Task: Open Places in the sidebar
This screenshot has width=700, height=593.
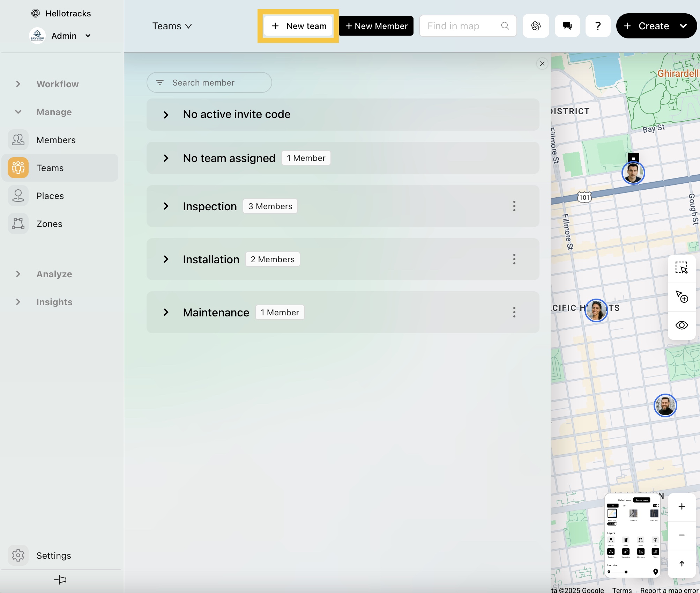Action: [50, 196]
